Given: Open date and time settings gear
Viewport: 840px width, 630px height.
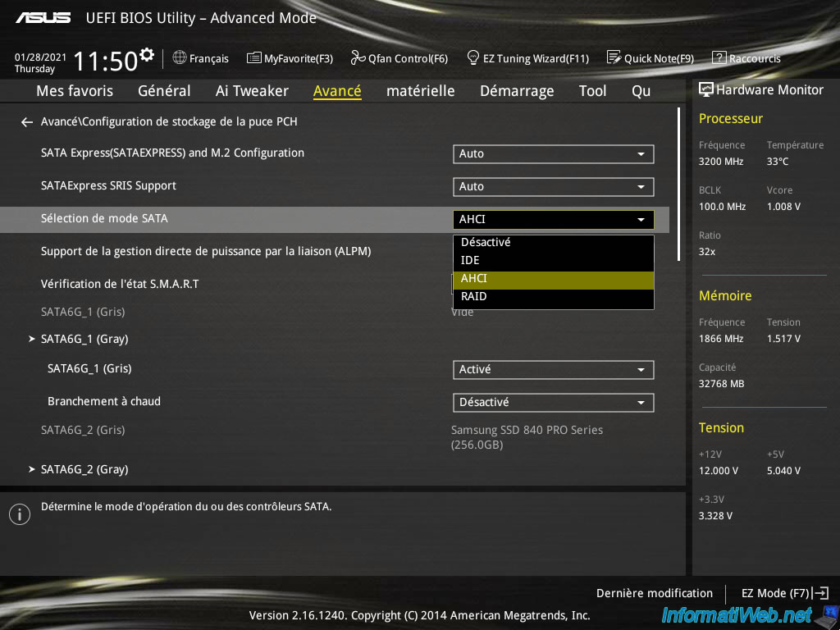Looking at the screenshot, I should click(147, 54).
